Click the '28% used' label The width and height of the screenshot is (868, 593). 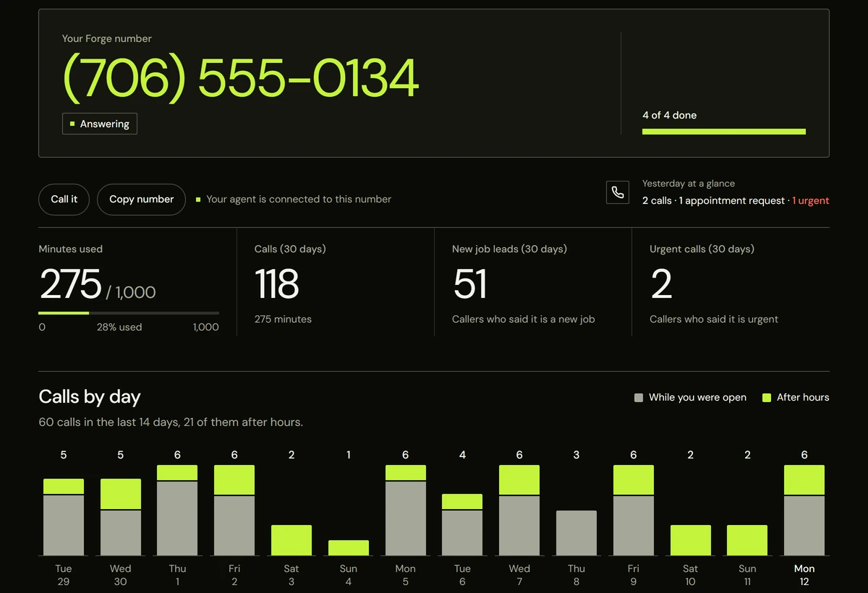tap(119, 327)
